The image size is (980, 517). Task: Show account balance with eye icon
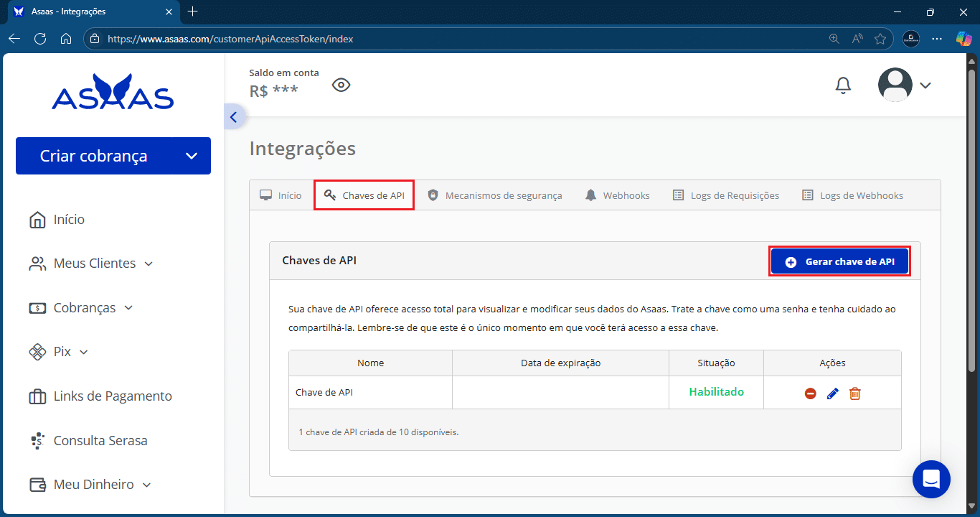pyautogui.click(x=341, y=85)
